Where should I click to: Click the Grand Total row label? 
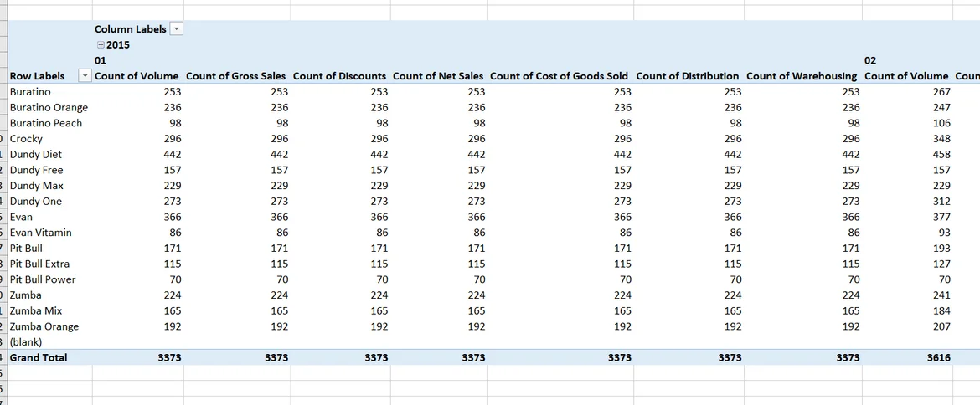point(39,357)
